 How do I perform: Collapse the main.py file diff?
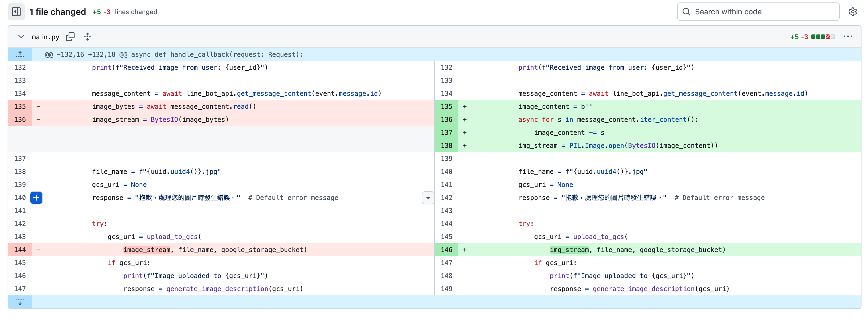[21, 37]
